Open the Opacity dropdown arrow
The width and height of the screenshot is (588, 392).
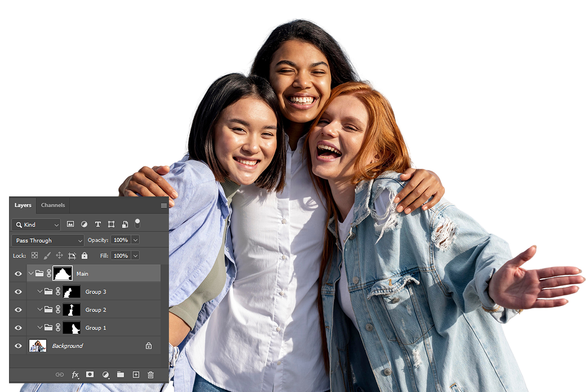pos(135,240)
